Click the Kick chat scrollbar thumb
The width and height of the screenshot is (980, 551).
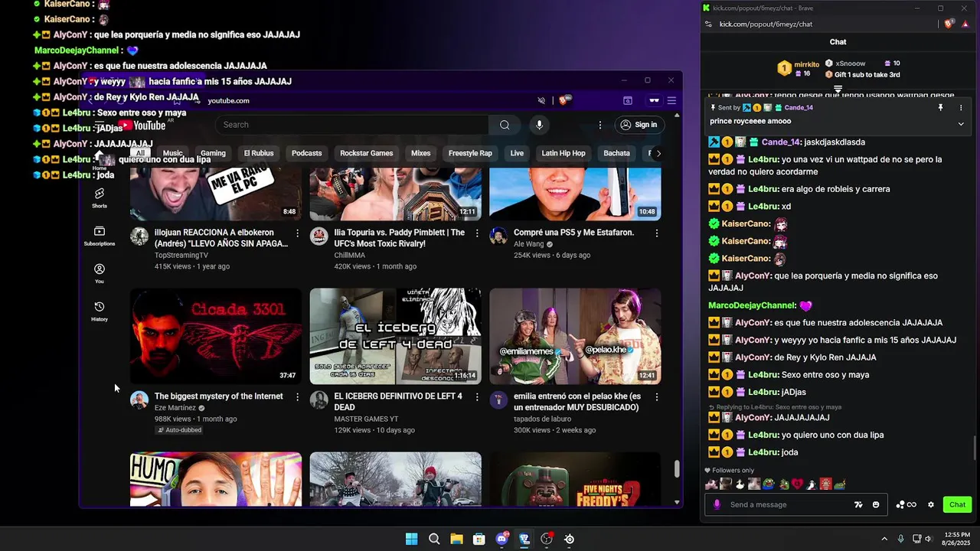[x=975, y=447]
